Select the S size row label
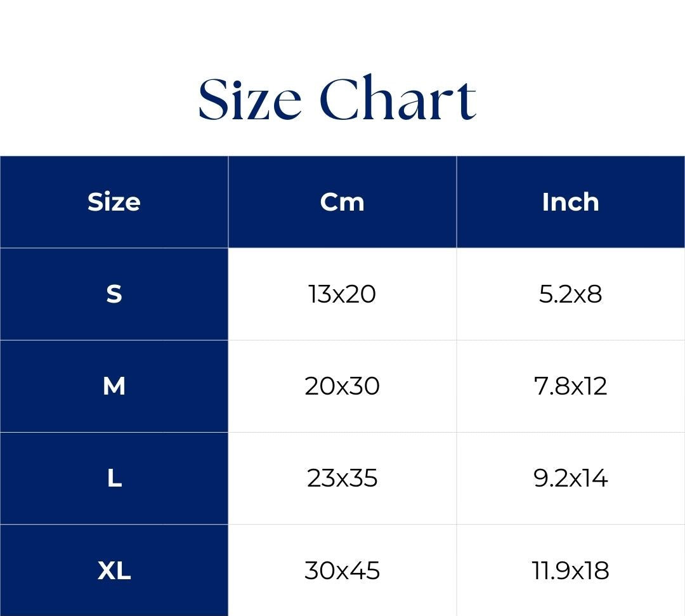This screenshot has height=616, width=685. pos(114,294)
